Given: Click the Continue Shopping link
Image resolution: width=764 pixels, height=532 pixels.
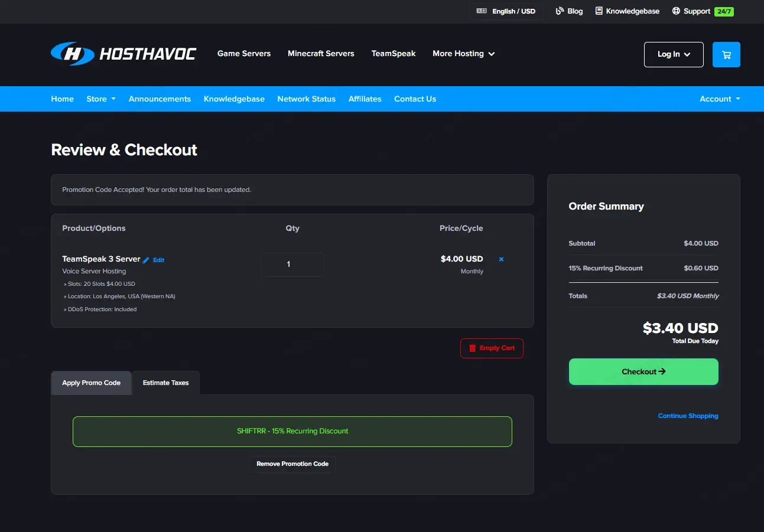Looking at the screenshot, I should (688, 416).
